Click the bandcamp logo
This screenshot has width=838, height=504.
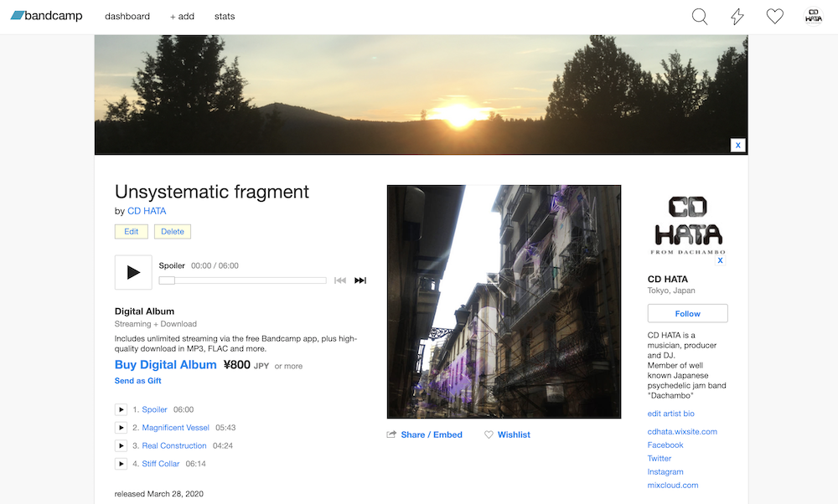(x=46, y=15)
